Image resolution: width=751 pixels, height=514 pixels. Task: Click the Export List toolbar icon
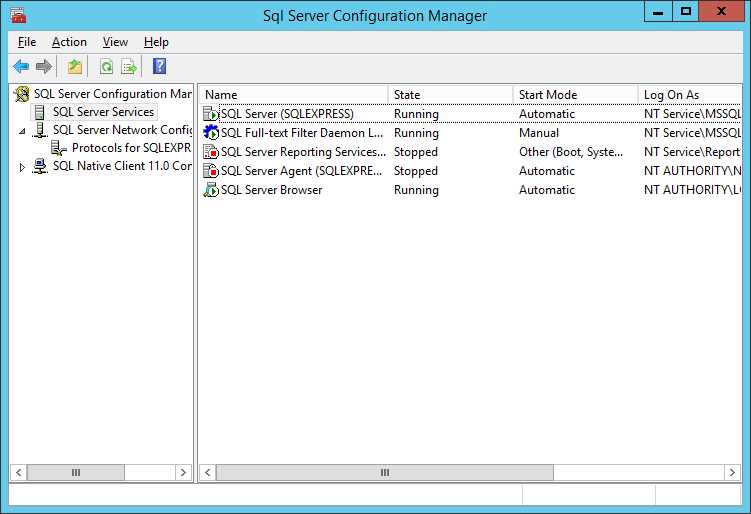pyautogui.click(x=129, y=67)
